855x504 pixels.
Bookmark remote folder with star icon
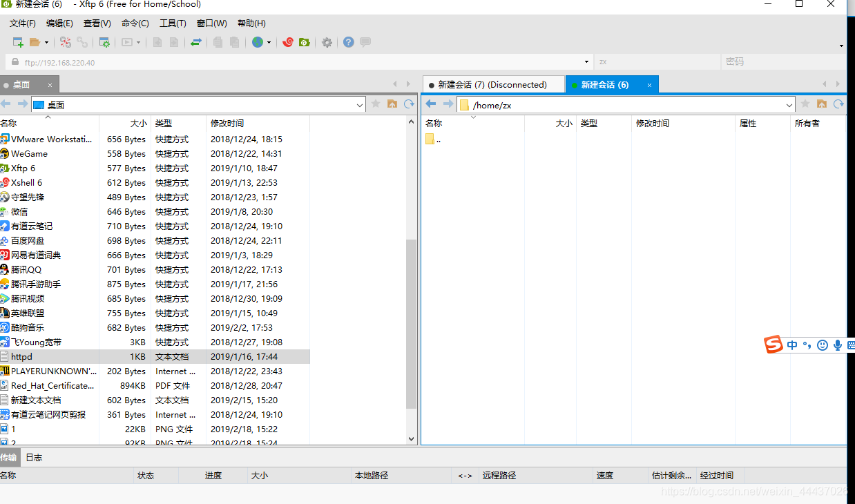click(x=805, y=104)
